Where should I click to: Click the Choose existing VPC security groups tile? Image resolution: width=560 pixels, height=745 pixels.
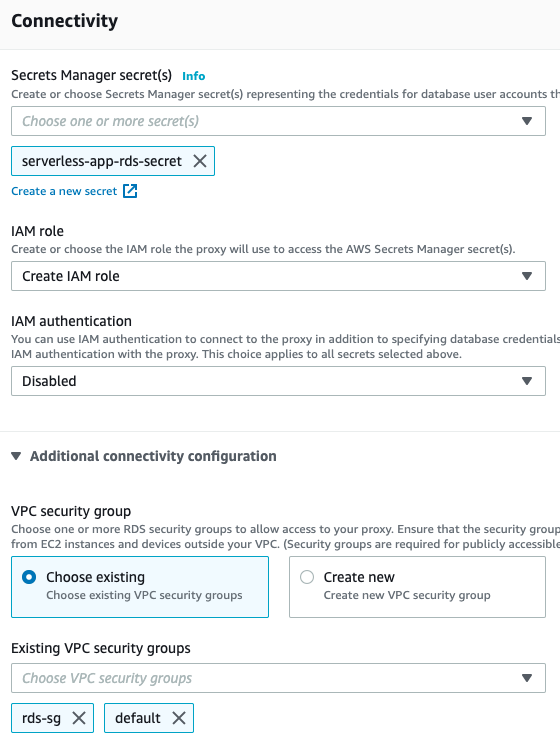point(140,587)
